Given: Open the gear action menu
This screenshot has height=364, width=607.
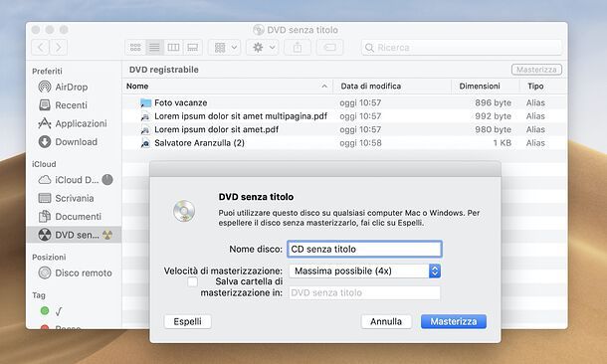Looking at the screenshot, I should click(x=263, y=47).
